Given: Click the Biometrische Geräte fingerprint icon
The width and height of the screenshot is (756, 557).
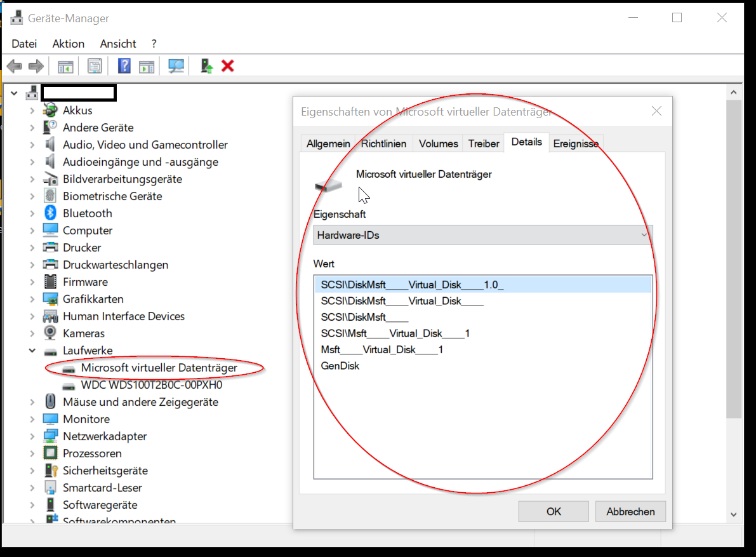Looking at the screenshot, I should pos(50,196).
